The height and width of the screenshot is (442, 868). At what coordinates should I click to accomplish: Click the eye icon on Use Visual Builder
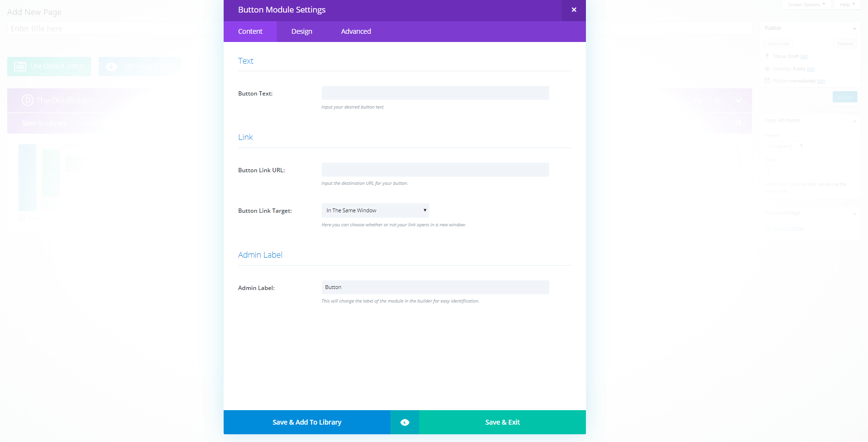coord(111,66)
